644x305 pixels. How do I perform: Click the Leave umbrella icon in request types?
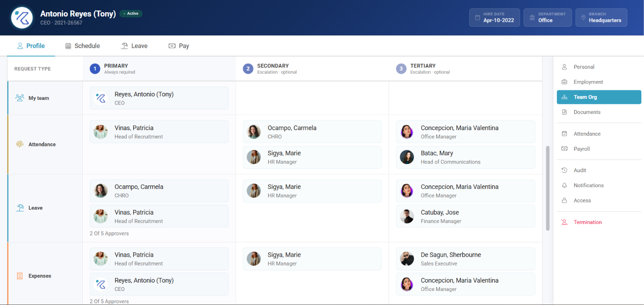coord(20,208)
